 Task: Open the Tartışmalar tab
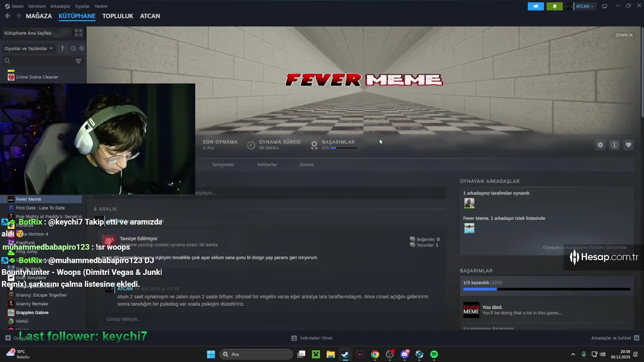coord(223,164)
